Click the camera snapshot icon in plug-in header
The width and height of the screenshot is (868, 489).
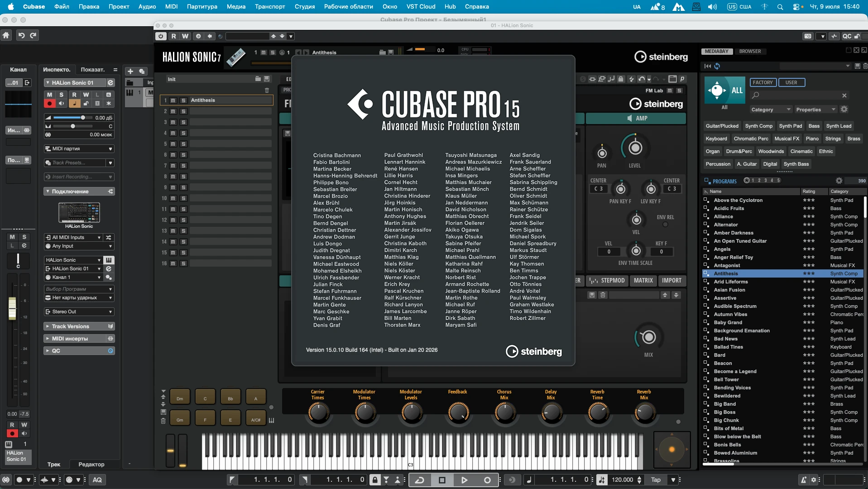point(808,36)
